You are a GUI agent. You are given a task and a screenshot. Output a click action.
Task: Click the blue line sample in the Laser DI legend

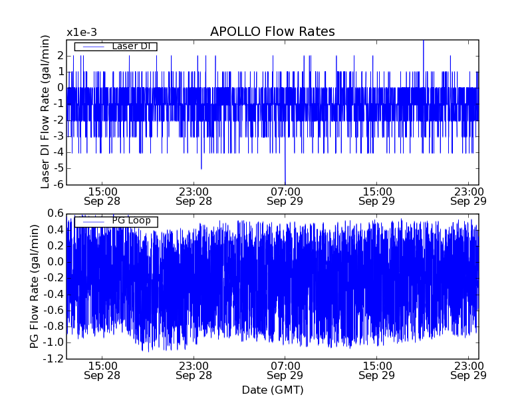click(92, 46)
